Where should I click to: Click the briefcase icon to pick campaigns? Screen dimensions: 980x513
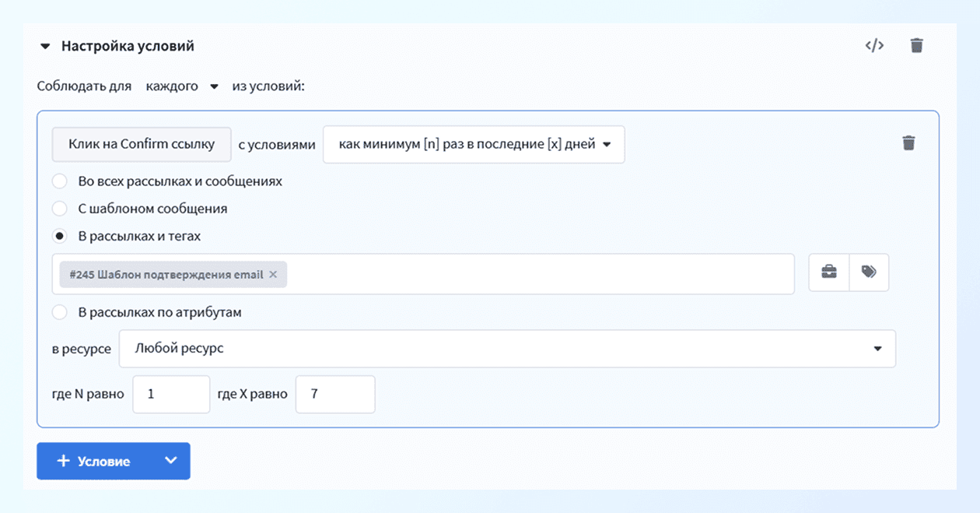click(x=829, y=272)
